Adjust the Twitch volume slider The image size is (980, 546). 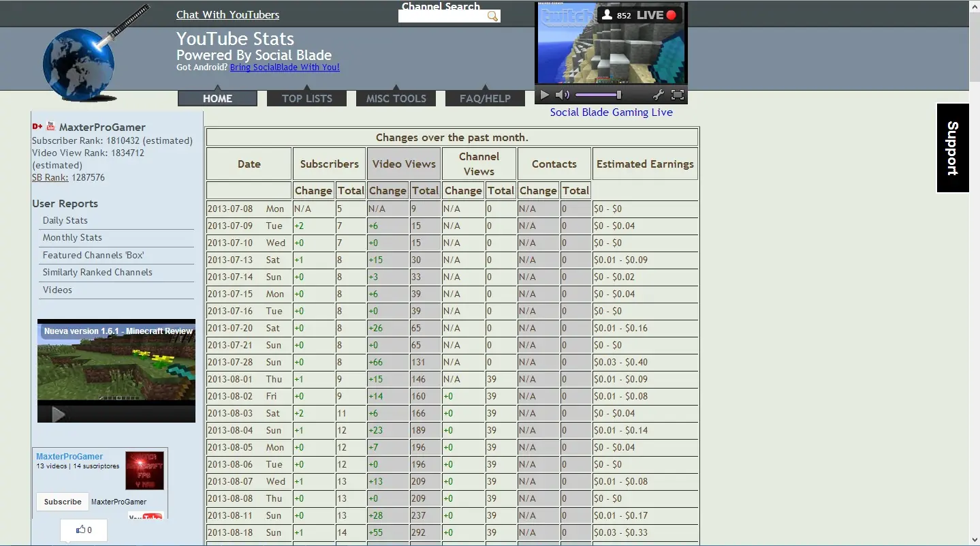coord(599,95)
